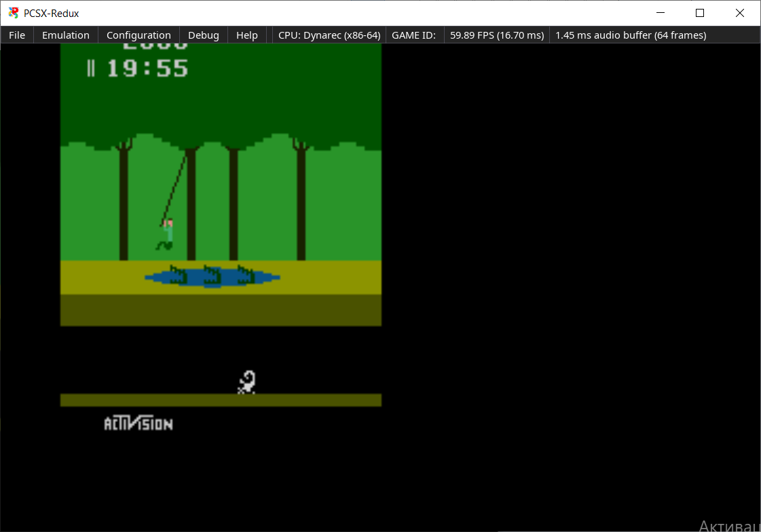Image resolution: width=761 pixels, height=532 pixels.
Task: Open the Emulation menu
Action: 66,35
